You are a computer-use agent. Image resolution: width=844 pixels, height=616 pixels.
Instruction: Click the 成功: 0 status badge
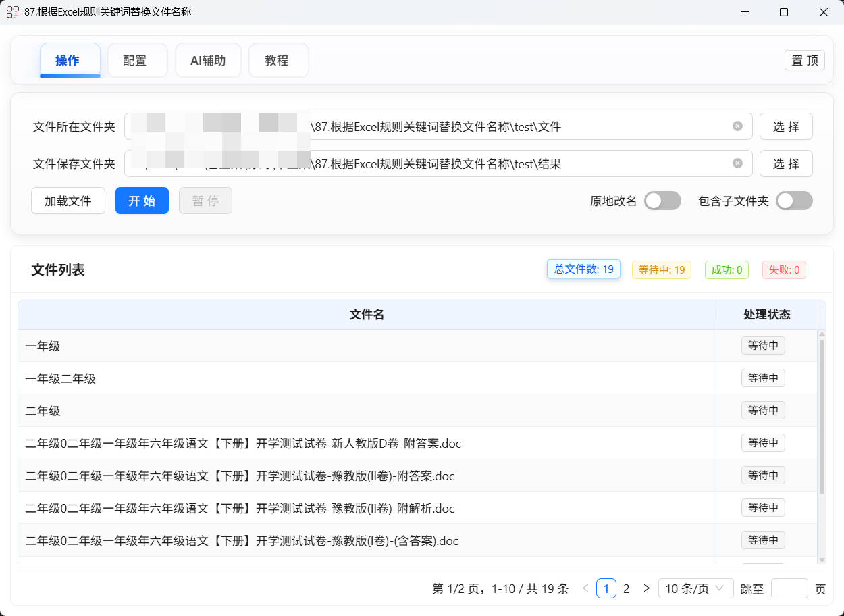tap(727, 269)
